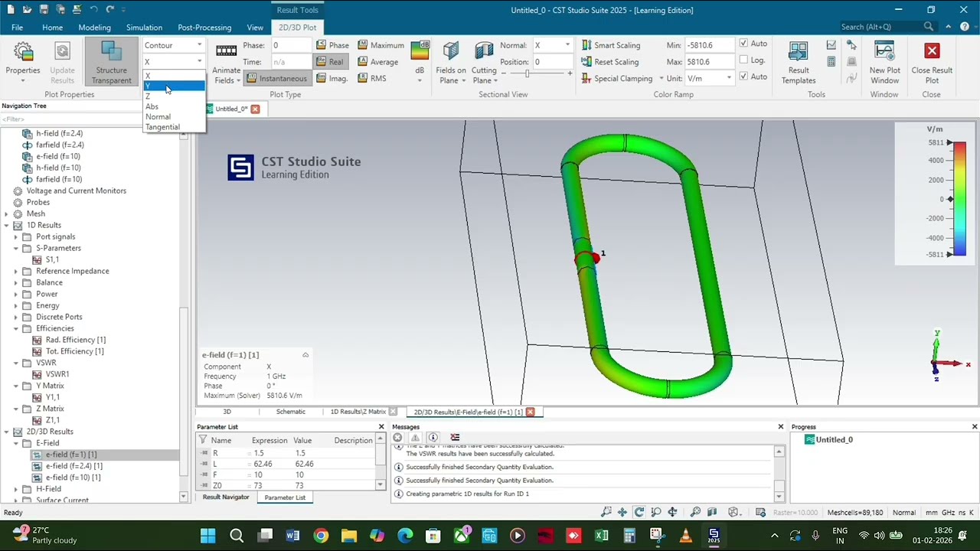Click the Update Results icon
The image size is (980, 551).
tap(62, 61)
